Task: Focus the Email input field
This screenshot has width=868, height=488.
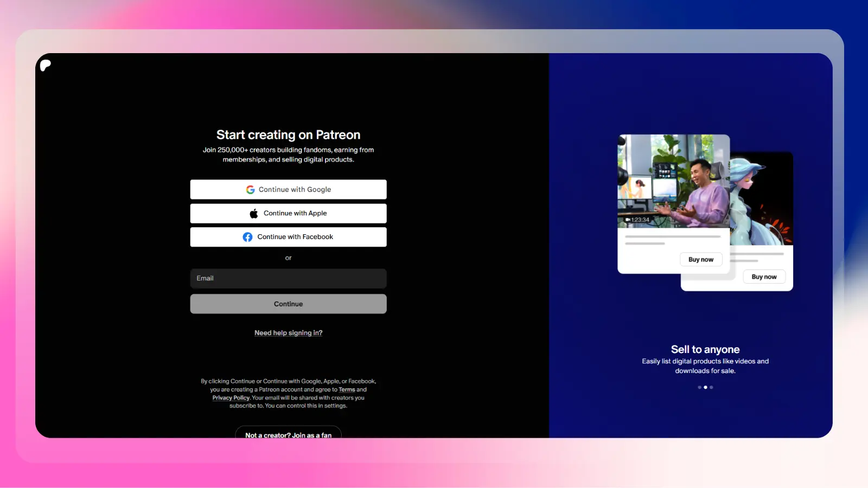Action: [x=288, y=279]
